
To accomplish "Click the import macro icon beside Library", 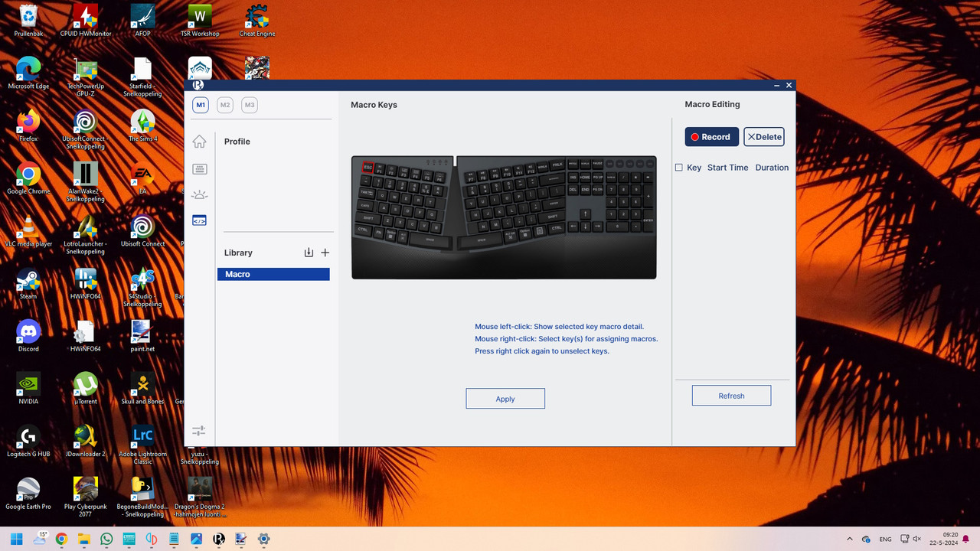I will (309, 253).
